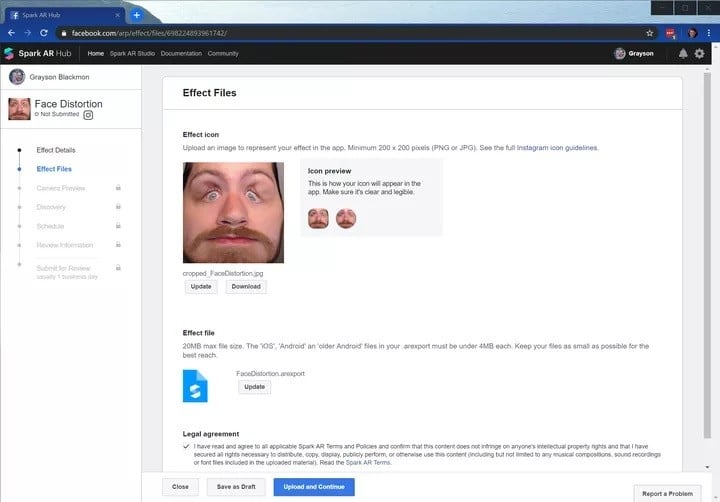Screen dimensions: 720x502
Task: Open the Instagram icon guidelines link
Action: pyautogui.click(x=557, y=148)
